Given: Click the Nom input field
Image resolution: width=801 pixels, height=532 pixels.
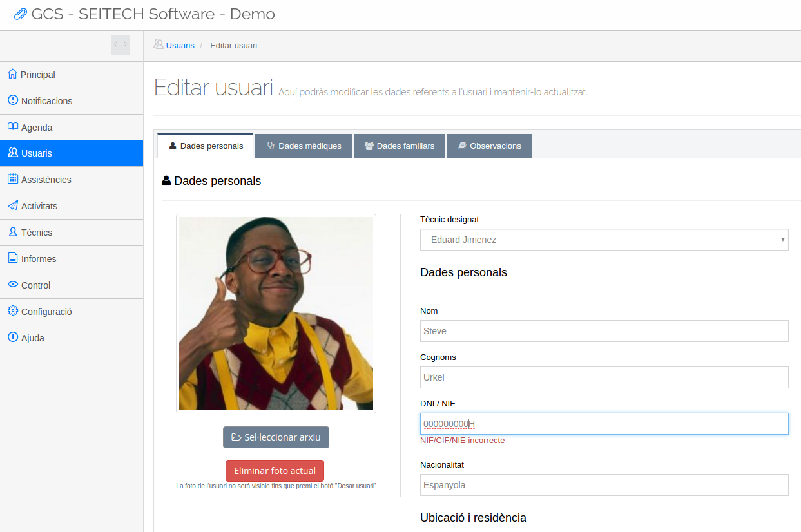Looking at the screenshot, I should coord(604,331).
